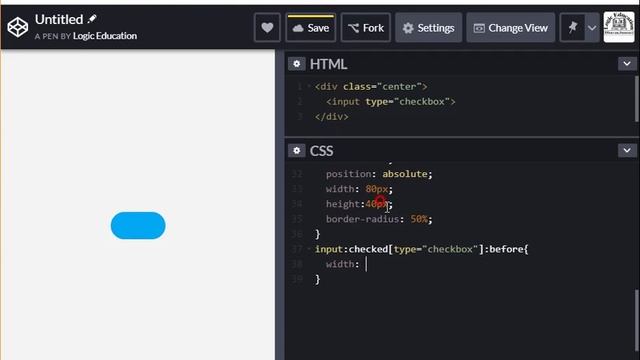Click the HTML panel title label
Image resolution: width=640 pixels, height=360 pixels.
click(328, 64)
